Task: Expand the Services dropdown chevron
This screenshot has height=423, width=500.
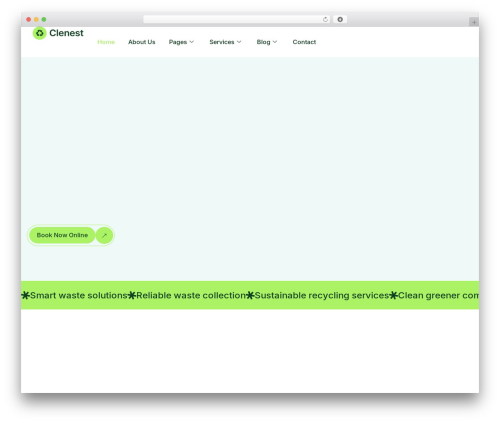Action: (239, 42)
